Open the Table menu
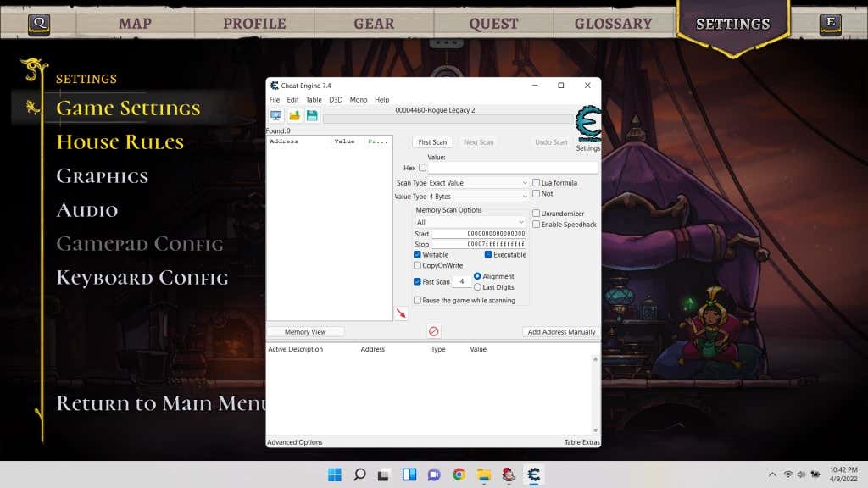 coord(314,99)
